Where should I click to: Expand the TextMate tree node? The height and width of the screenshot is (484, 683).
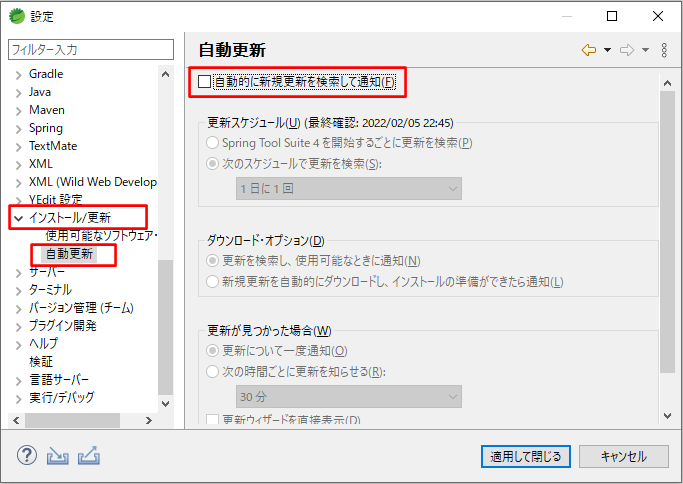tap(18, 147)
